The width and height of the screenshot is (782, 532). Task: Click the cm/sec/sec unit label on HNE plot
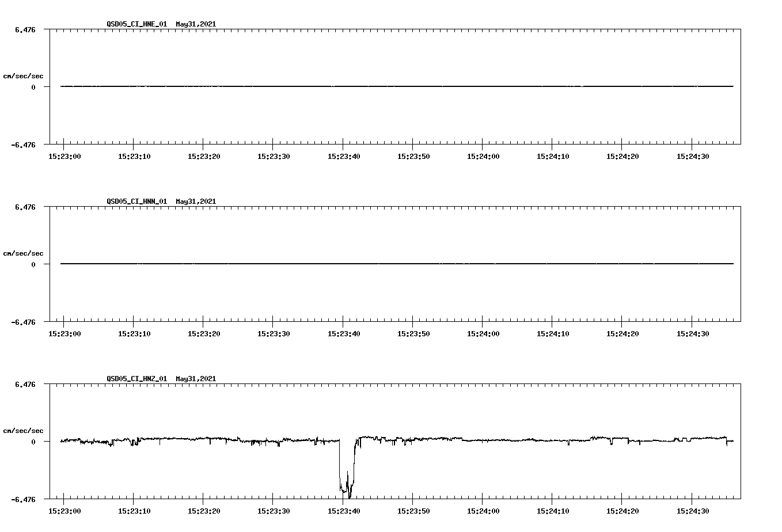(23, 76)
